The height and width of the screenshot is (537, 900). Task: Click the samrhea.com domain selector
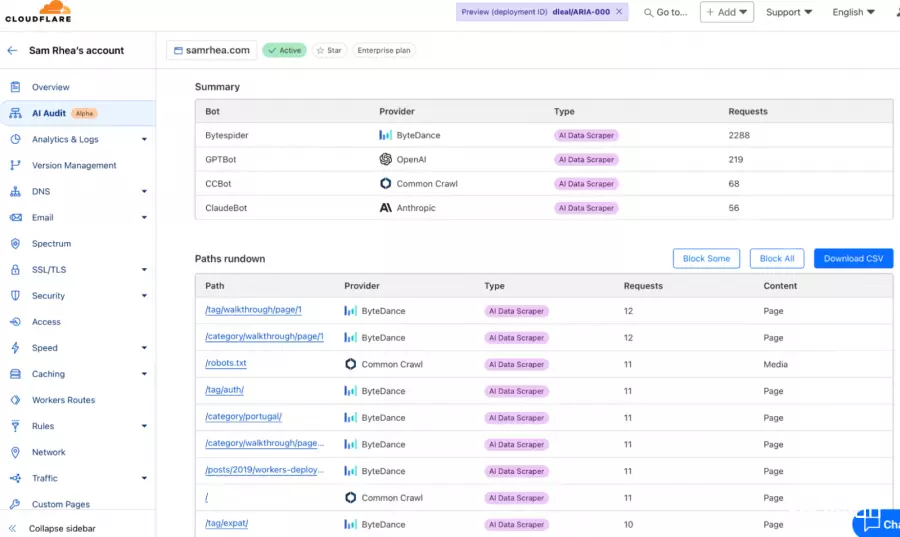(212, 50)
